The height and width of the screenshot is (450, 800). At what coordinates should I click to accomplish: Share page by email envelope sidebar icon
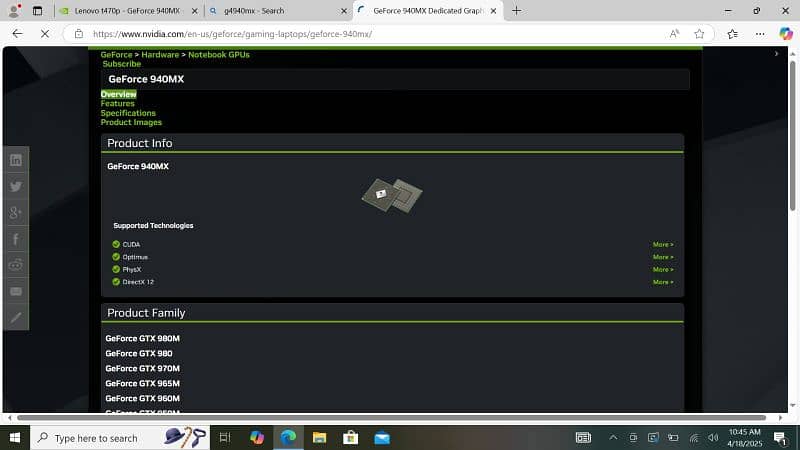[x=16, y=292]
